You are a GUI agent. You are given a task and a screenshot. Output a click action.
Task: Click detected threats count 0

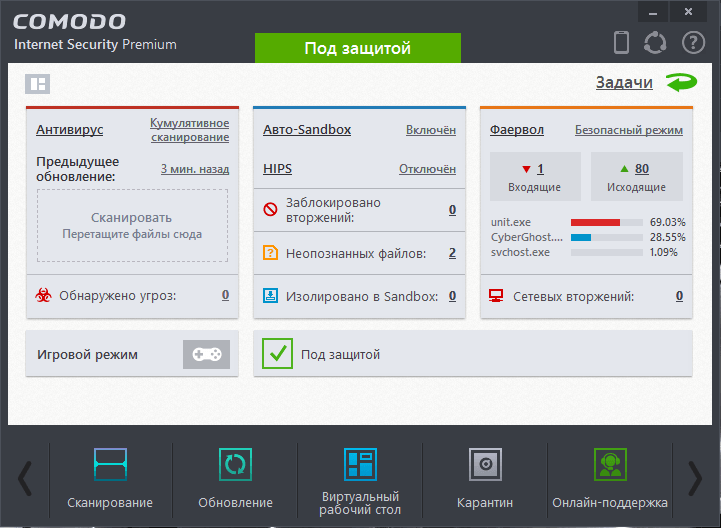(x=225, y=295)
